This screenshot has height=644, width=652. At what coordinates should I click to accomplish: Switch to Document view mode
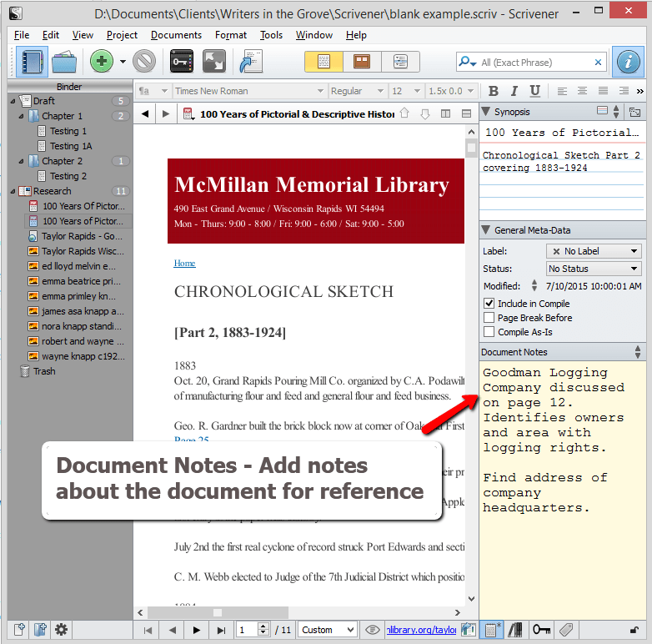[x=323, y=62]
